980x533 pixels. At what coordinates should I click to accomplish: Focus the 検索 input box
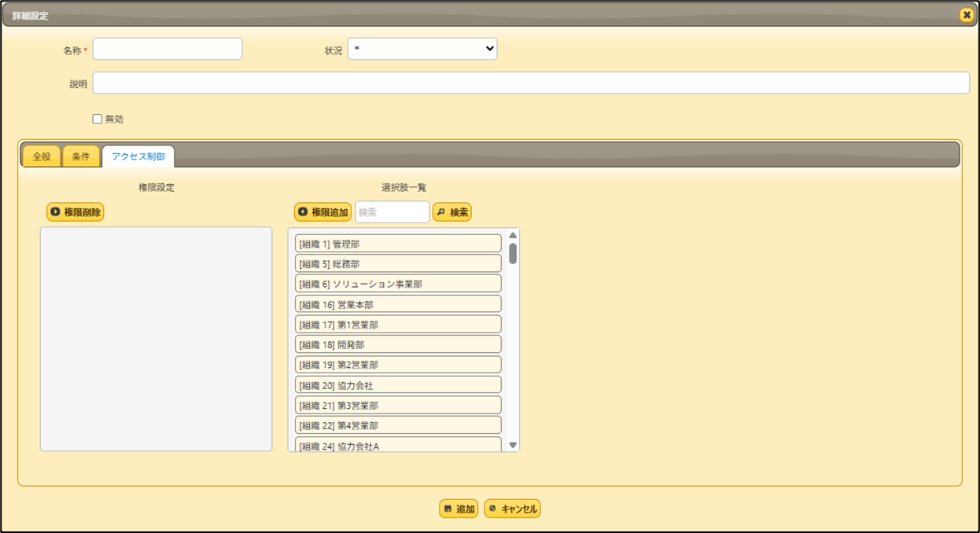(392, 212)
